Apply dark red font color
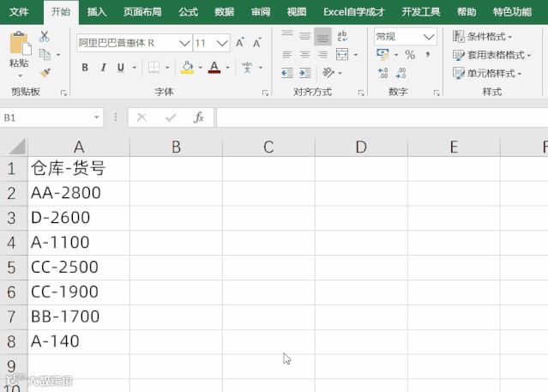548x392 pixels. (214, 67)
